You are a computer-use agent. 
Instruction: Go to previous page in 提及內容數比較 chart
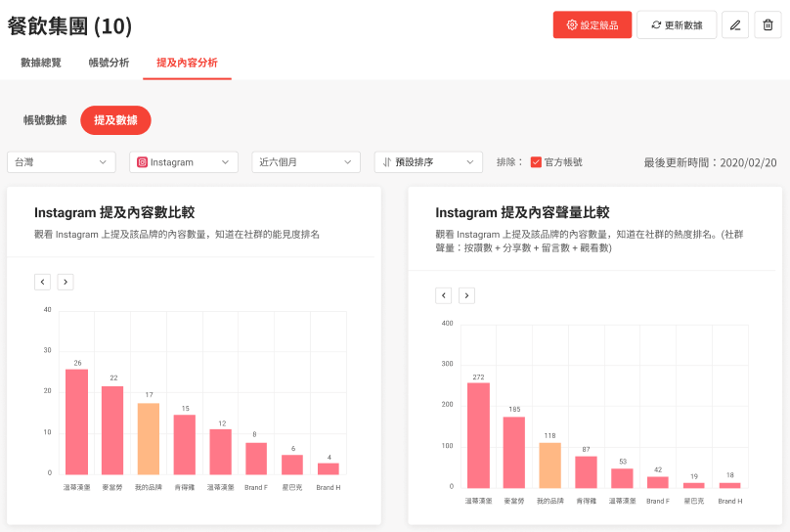point(42,282)
